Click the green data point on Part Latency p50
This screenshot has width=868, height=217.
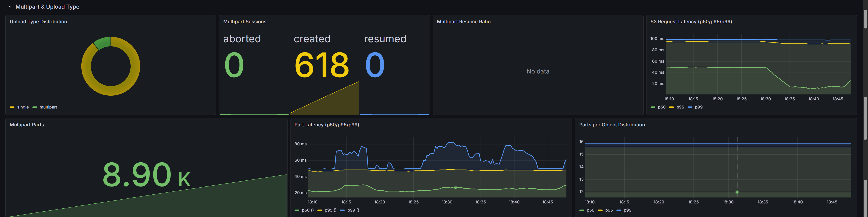(x=455, y=188)
